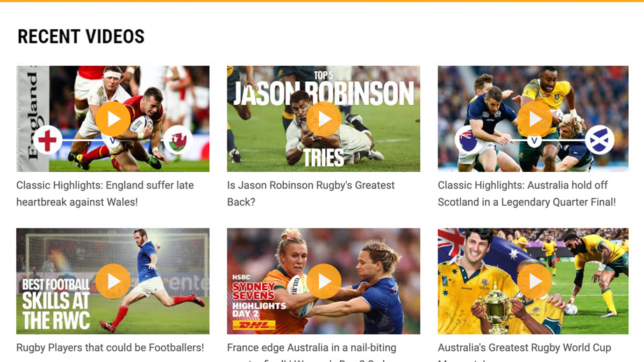This screenshot has height=362, width=644.
Task: Open 'Australia's Greatest Rugby World Cup' title link
Action: click(524, 347)
